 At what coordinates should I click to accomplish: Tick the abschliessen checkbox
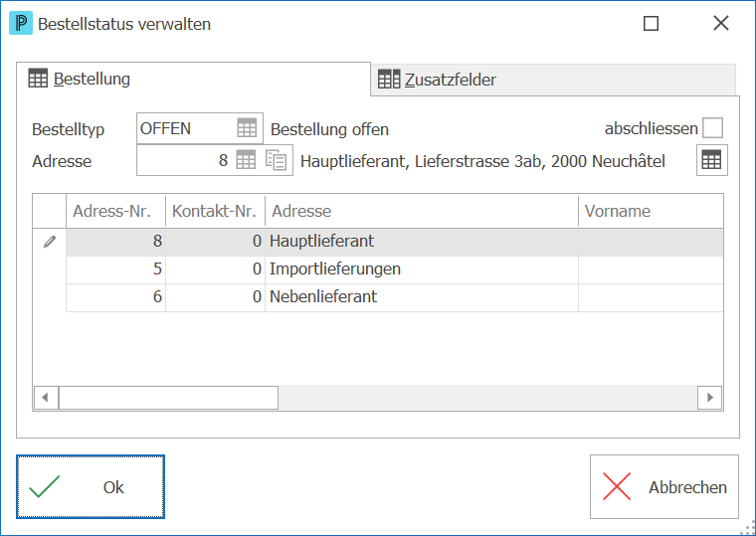click(x=712, y=128)
